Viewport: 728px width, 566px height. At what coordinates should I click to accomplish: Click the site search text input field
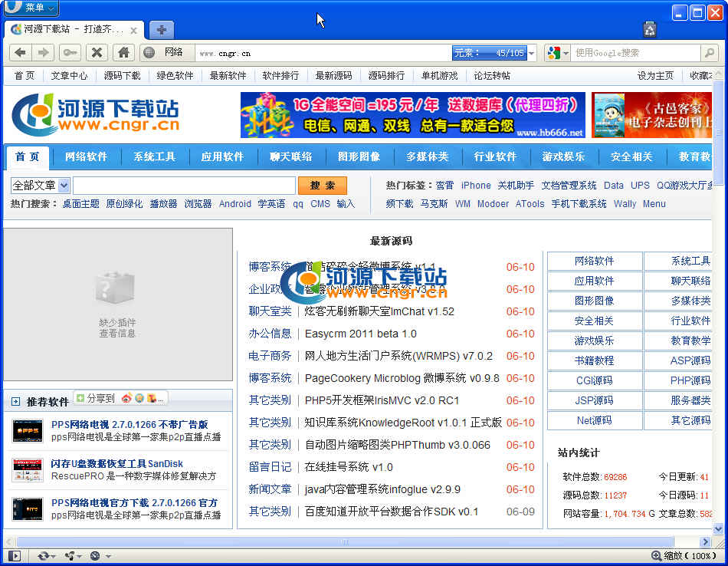point(184,186)
